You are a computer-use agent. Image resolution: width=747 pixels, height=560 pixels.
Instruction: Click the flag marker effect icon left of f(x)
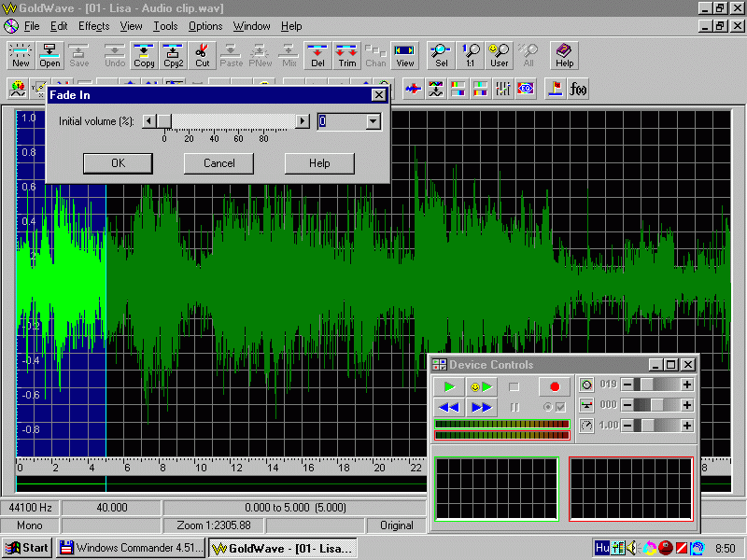pyautogui.click(x=556, y=89)
